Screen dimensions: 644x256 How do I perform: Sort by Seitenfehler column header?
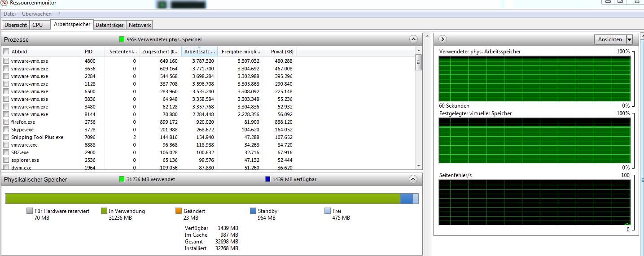coord(122,52)
